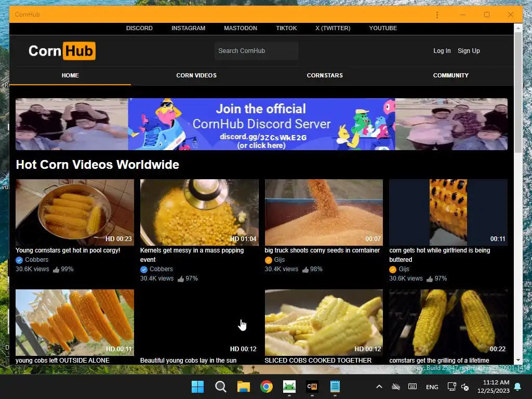
Task: Click the Gijs channel name under big truck video
Action: pyautogui.click(x=279, y=260)
